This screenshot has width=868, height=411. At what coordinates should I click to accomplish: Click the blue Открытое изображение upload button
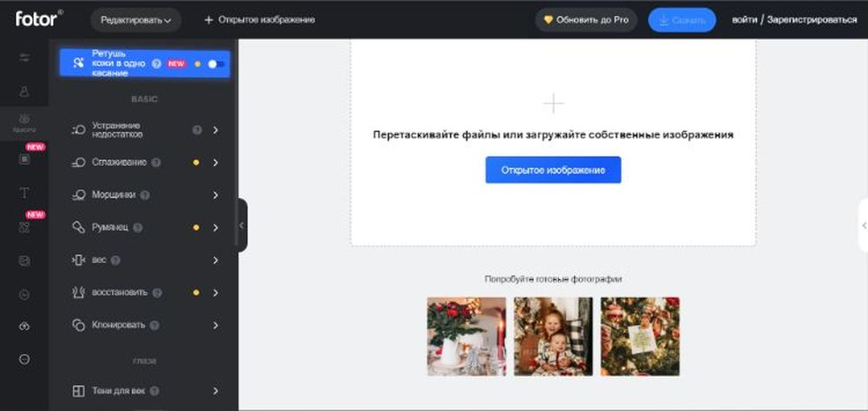[x=553, y=170]
